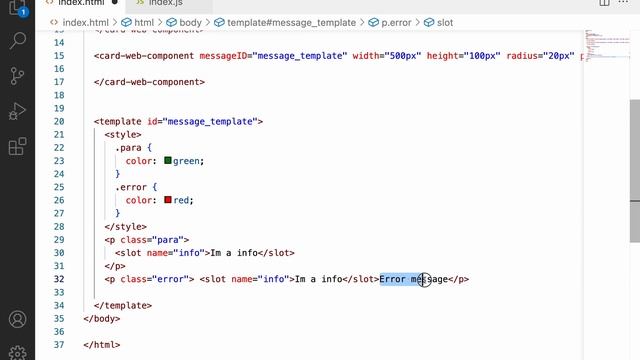Click line number 15 in the gutter

click(59, 56)
